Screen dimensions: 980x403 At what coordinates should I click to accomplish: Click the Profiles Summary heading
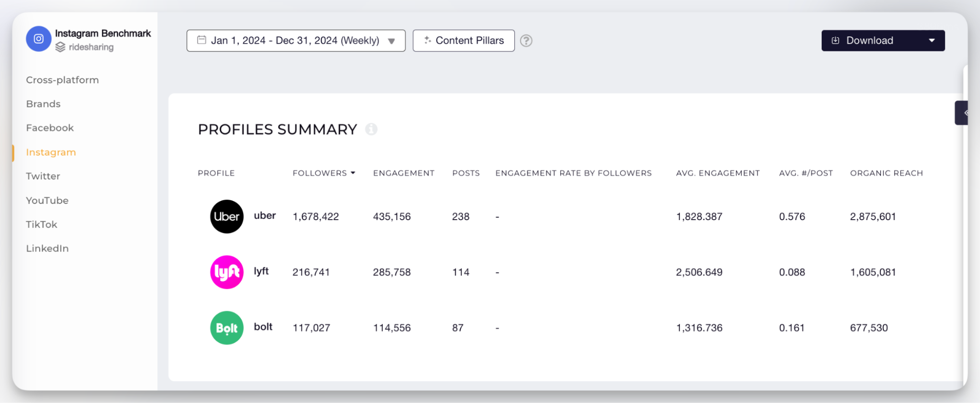point(277,129)
